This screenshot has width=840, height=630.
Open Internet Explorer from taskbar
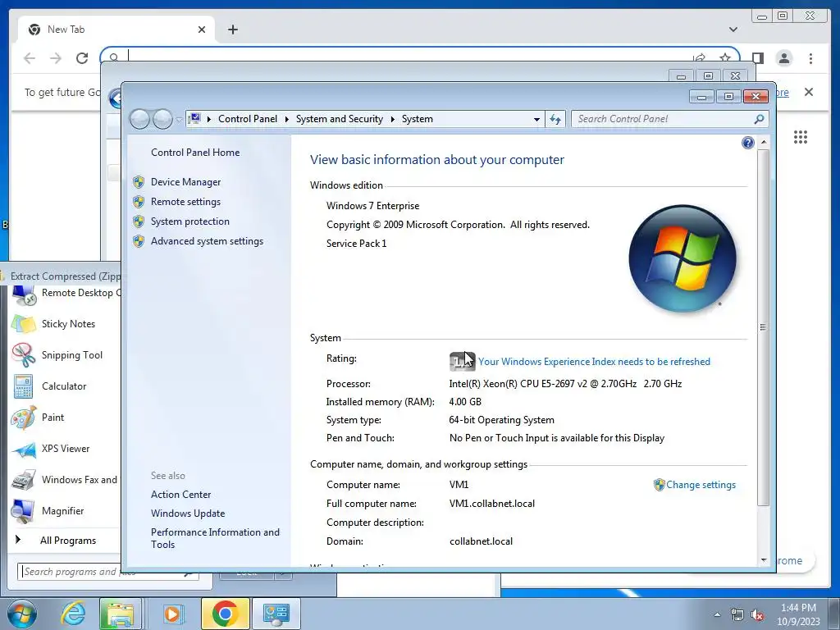pyautogui.click(x=73, y=614)
